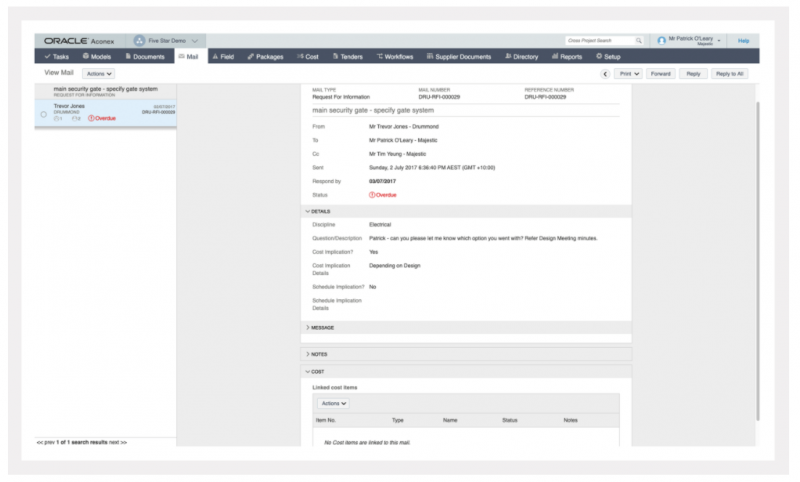
Task: Click the Reply button
Action: click(693, 74)
